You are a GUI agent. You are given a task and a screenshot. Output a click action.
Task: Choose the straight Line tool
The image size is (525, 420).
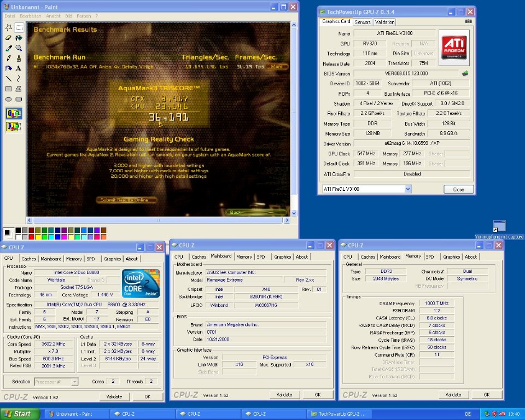click(x=8, y=79)
